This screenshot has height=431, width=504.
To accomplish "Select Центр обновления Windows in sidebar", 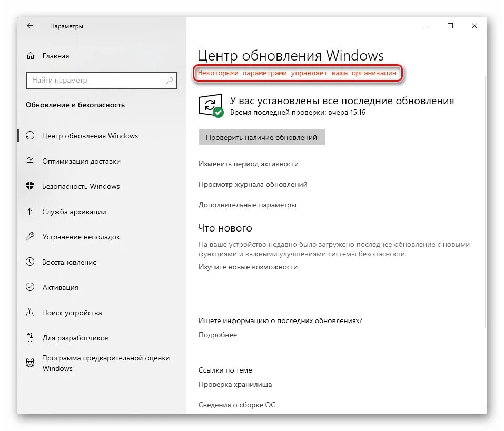I will (90, 136).
